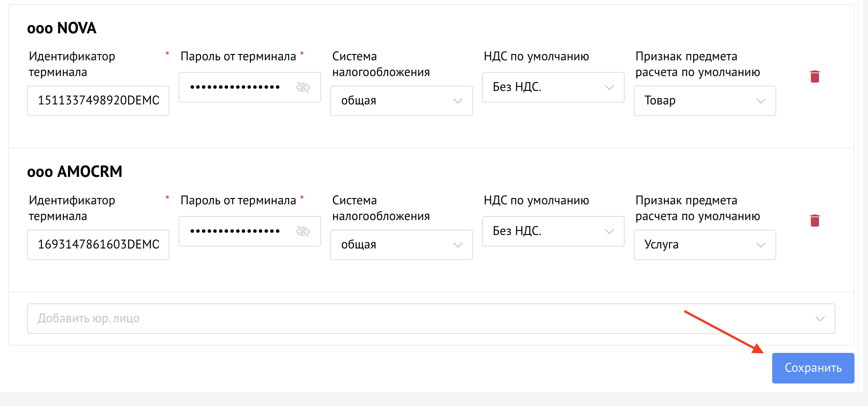Open the Услуга payment subject dropdown
Viewport: 868px width, 406px height.
pyautogui.click(x=704, y=245)
